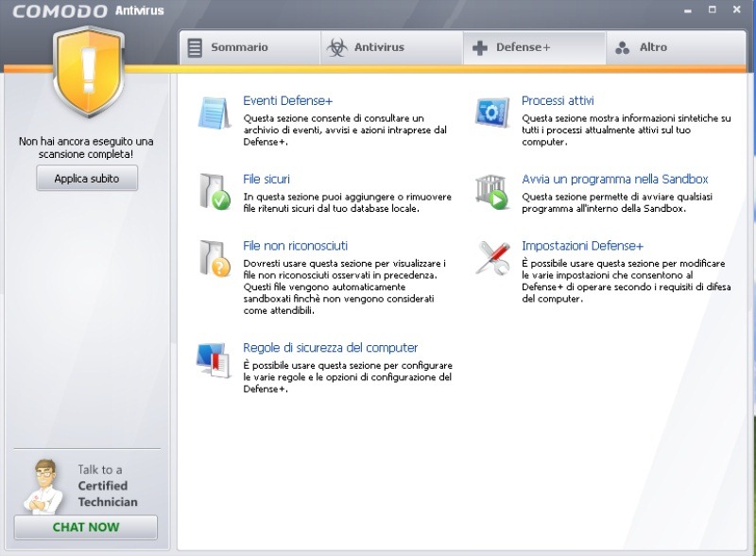Open Avvia un programma nella Sandbox link
The image size is (756, 556).
coord(615,179)
